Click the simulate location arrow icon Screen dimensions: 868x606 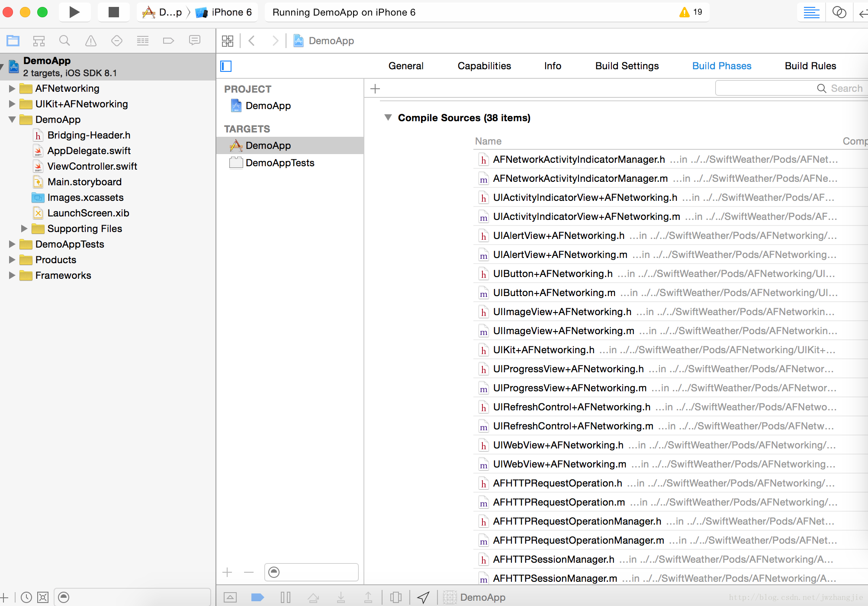pyautogui.click(x=423, y=597)
